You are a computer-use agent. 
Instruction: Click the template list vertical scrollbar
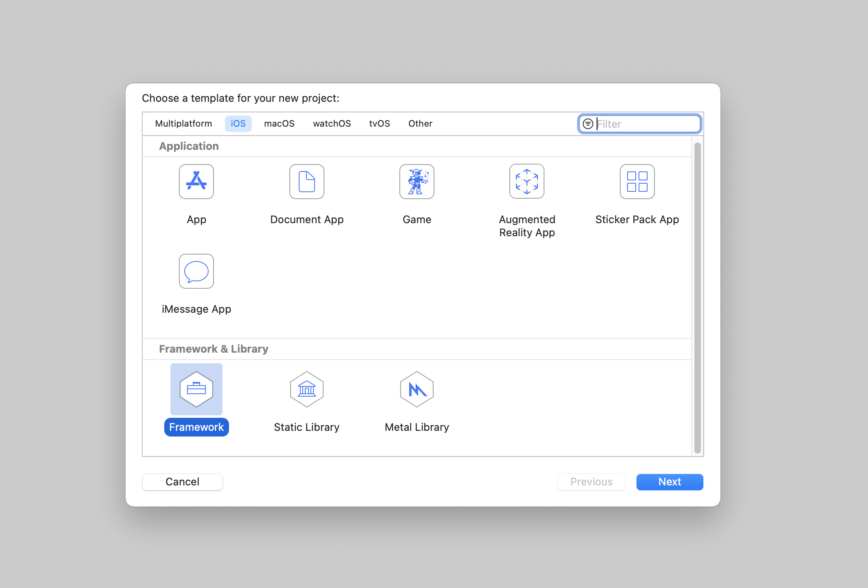(697, 297)
